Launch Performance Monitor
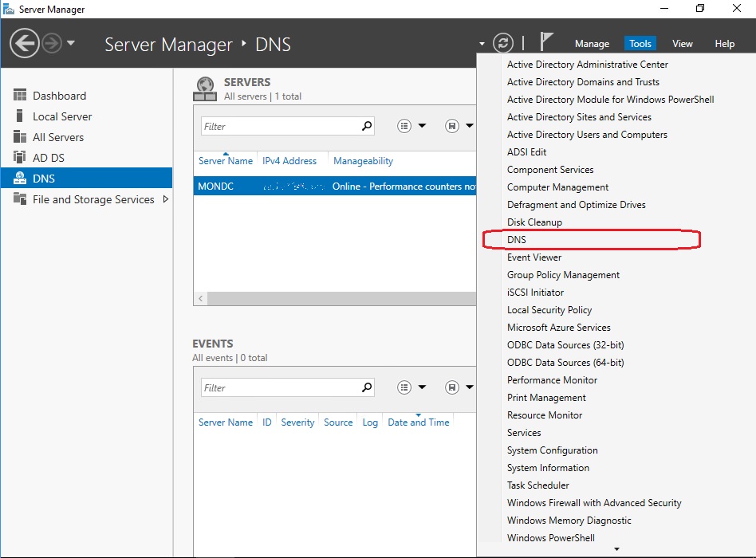The image size is (756, 558). pos(552,379)
